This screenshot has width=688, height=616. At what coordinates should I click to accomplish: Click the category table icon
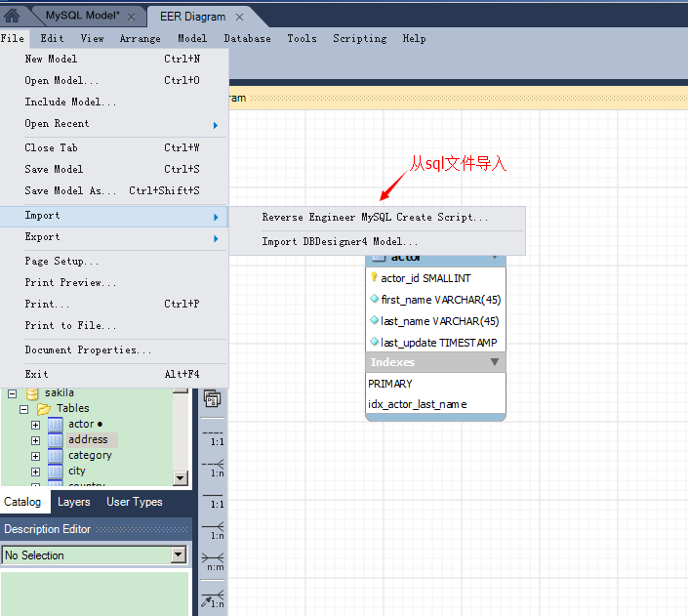tap(56, 456)
